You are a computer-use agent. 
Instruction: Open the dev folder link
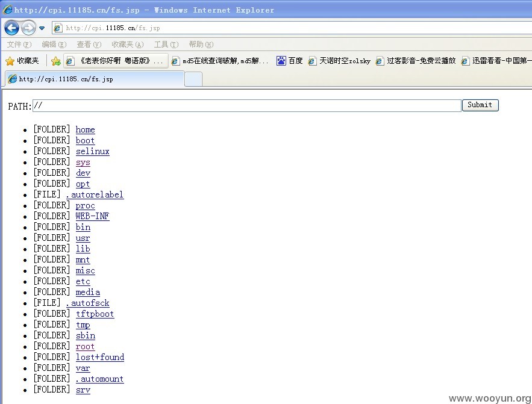pyautogui.click(x=83, y=173)
